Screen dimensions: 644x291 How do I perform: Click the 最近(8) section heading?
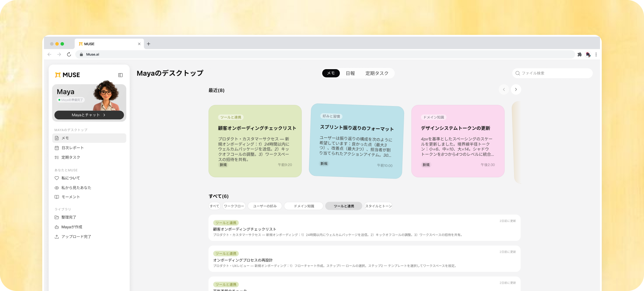(x=217, y=90)
